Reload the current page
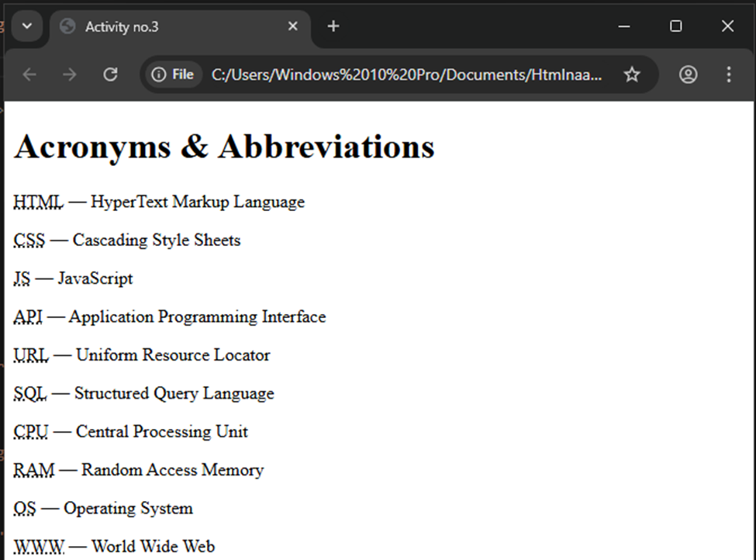Screen dimensions: 756x560 click(x=111, y=74)
